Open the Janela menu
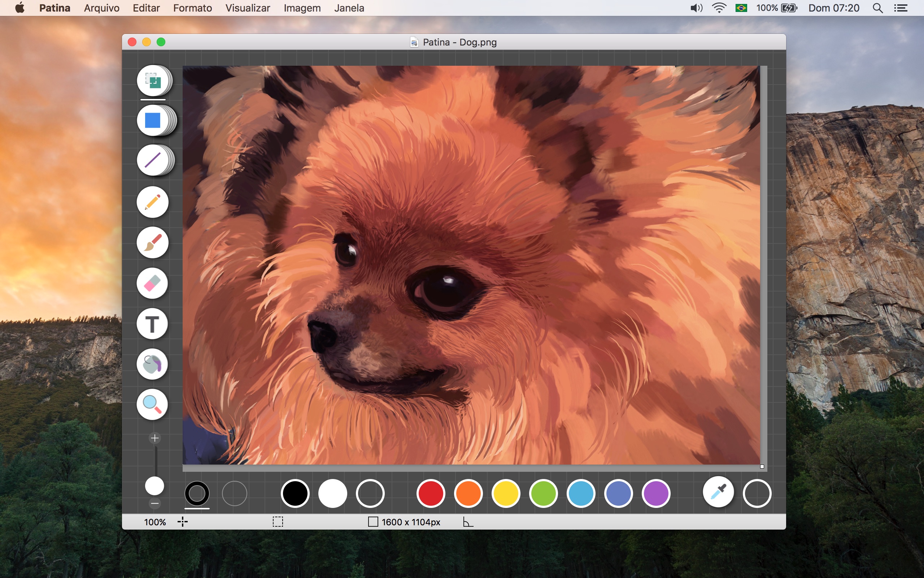Screen dimensions: 924x578 click(349, 8)
